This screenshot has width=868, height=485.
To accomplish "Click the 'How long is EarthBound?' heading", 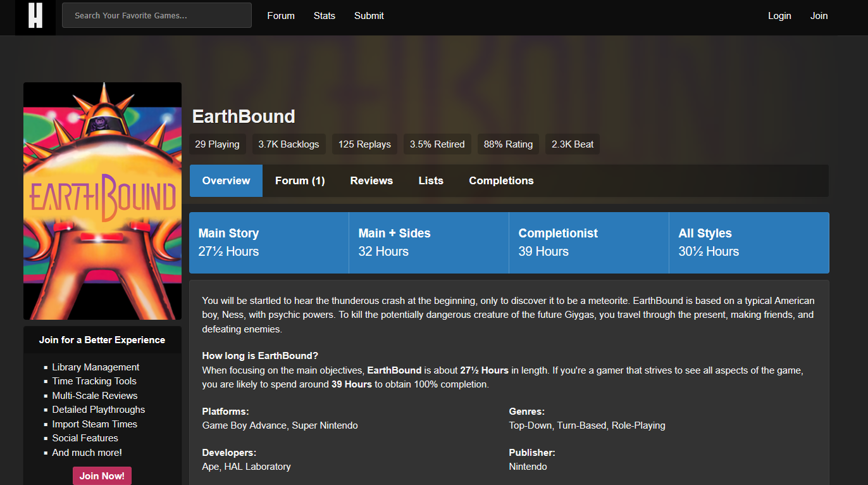I will [x=260, y=356].
